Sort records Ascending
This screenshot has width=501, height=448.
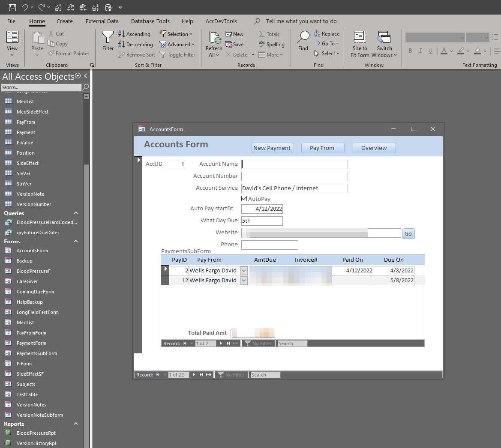[x=134, y=34]
